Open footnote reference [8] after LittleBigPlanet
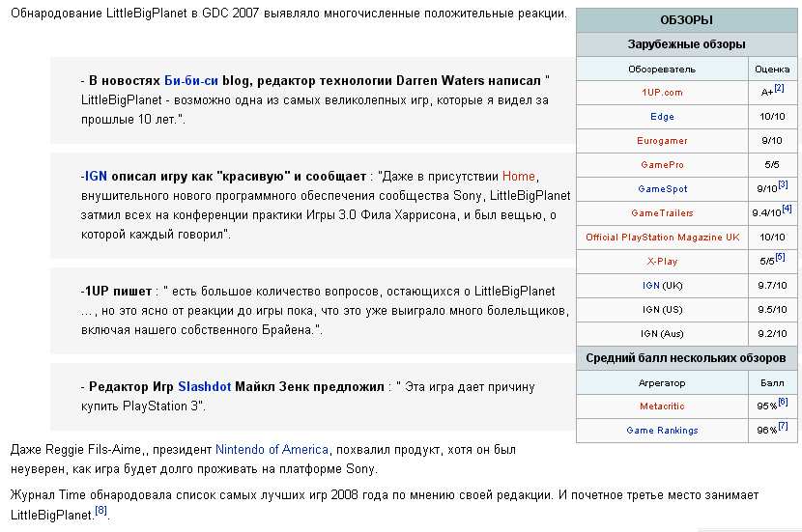This screenshot has height=532, width=802. (100, 510)
